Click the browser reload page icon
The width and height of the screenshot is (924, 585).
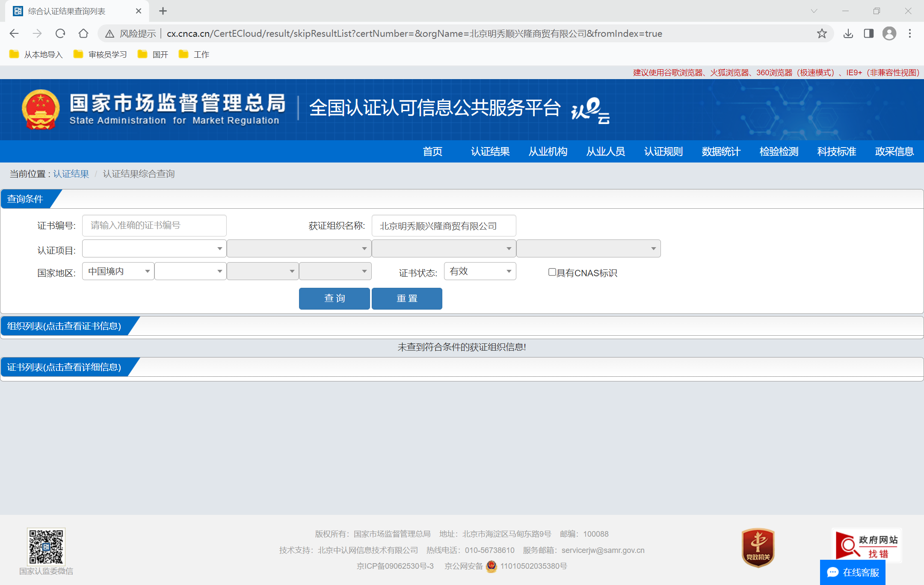[x=60, y=33]
